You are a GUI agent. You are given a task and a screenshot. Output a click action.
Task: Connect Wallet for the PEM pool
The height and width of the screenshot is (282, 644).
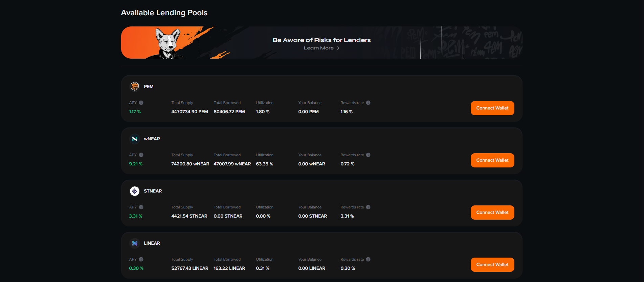pos(492,108)
